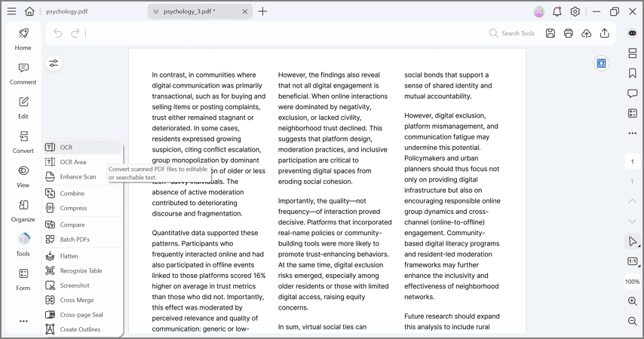Zoom out of the document
The height and width of the screenshot is (339, 644).
(x=633, y=321)
